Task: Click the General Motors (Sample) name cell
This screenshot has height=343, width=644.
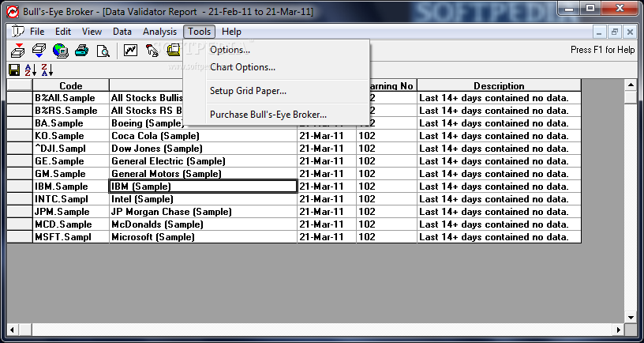Action: [203, 174]
